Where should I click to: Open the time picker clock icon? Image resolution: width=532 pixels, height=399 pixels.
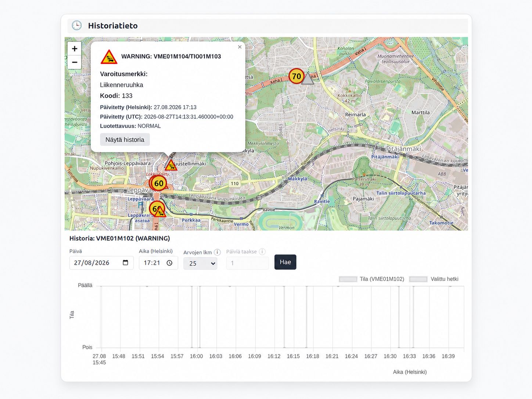pos(169,263)
